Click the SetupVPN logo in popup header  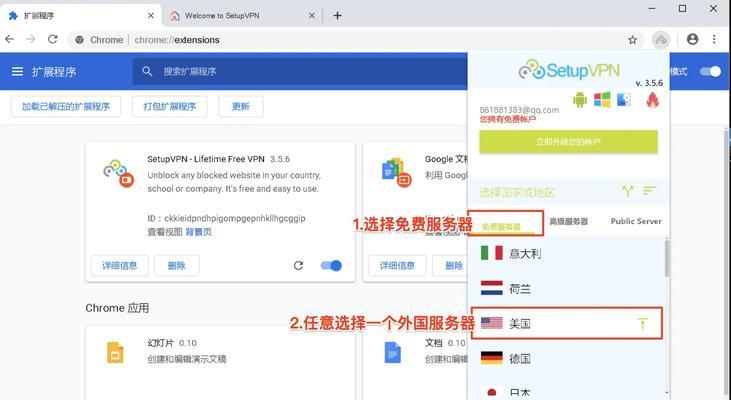(x=569, y=70)
